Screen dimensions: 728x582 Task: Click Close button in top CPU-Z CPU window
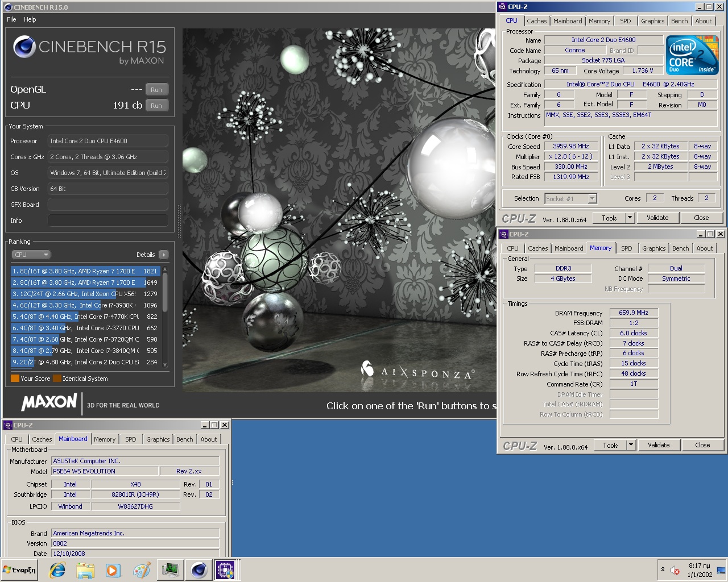click(701, 218)
